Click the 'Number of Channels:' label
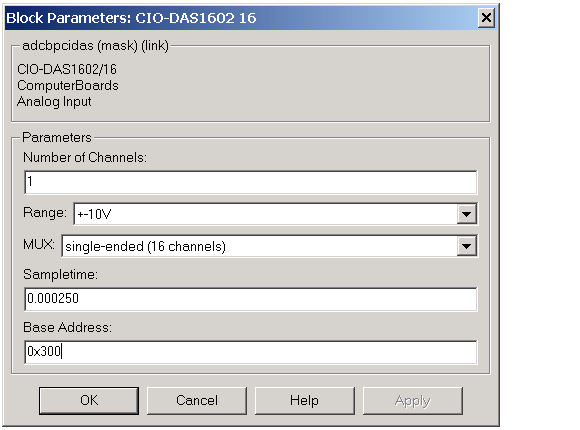580x430 pixels. [85, 157]
